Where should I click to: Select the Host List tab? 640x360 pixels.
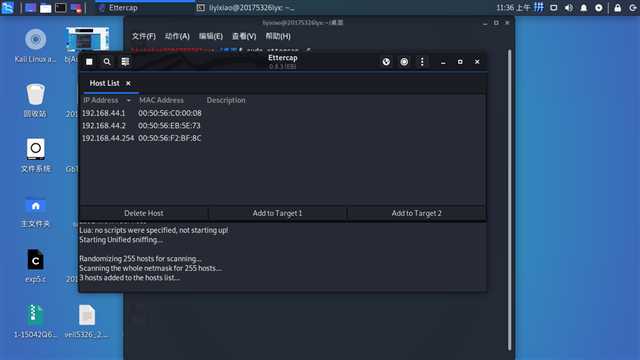coord(104,83)
